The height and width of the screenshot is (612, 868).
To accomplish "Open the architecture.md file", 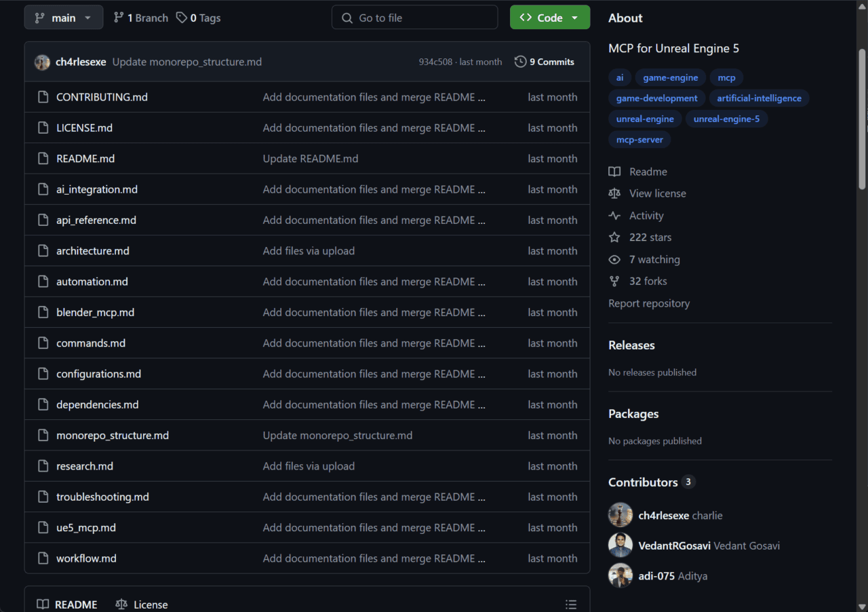I will 93,251.
